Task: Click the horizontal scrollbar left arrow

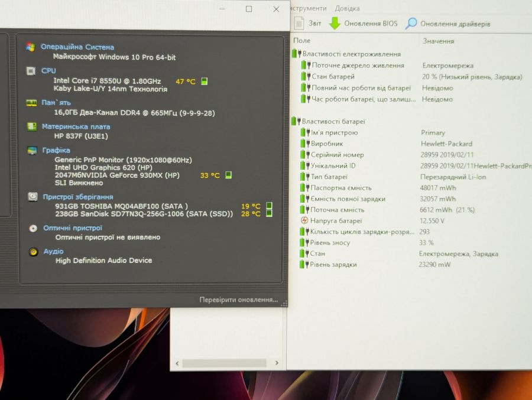Action: tap(177, 363)
